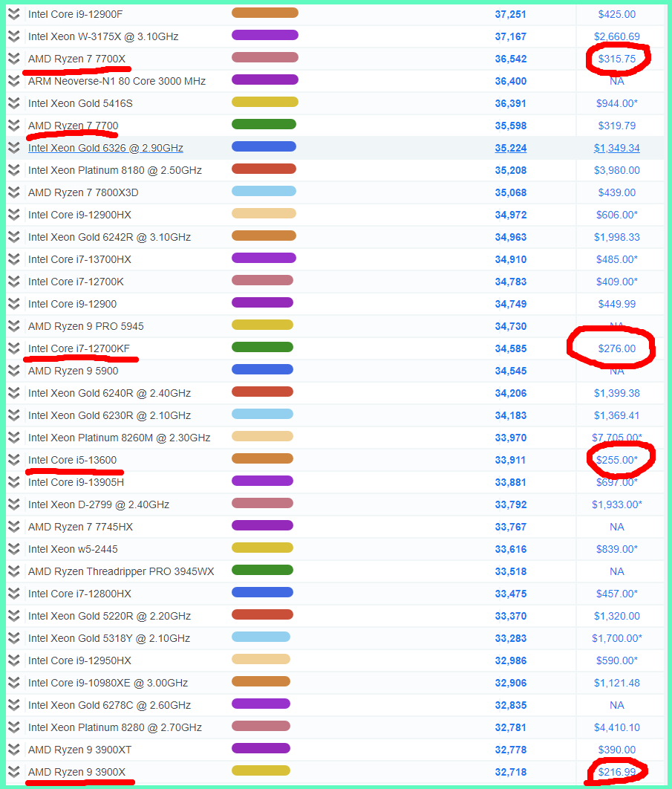The height and width of the screenshot is (789, 672).
Task: Select the Intel Core i9-12900HX name
Action: [x=79, y=215]
